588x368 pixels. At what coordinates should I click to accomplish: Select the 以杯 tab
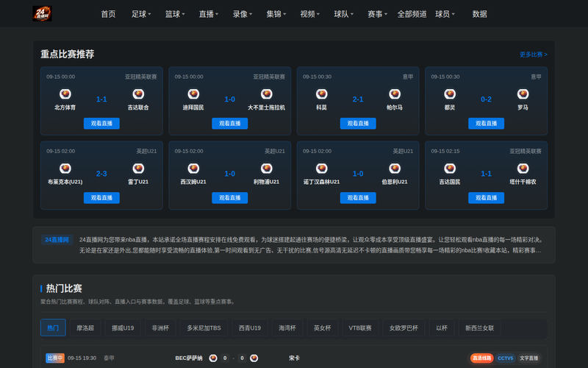(442, 328)
